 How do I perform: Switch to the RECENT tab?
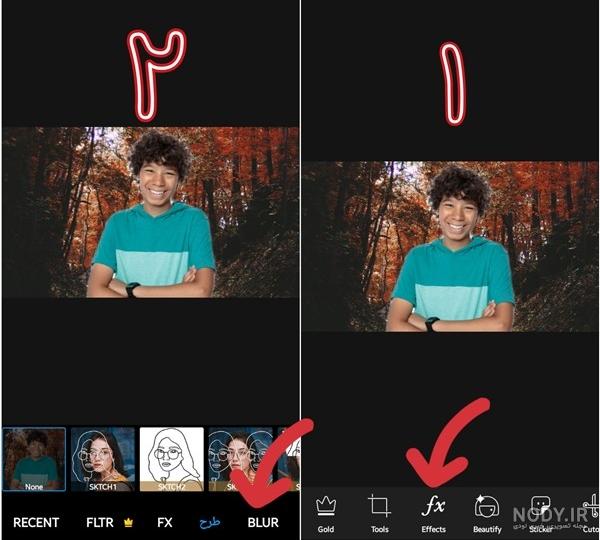(36, 522)
